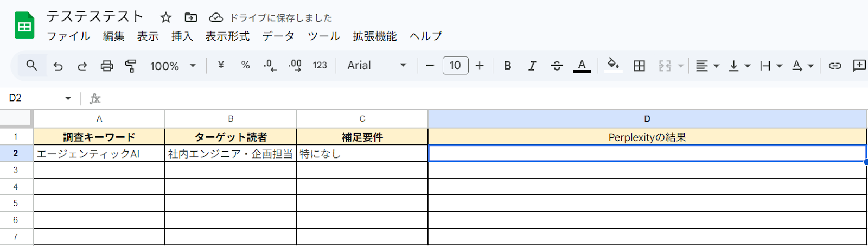Select cell エージェンティックAI
Viewport: 868px width, 246px height.
point(99,154)
